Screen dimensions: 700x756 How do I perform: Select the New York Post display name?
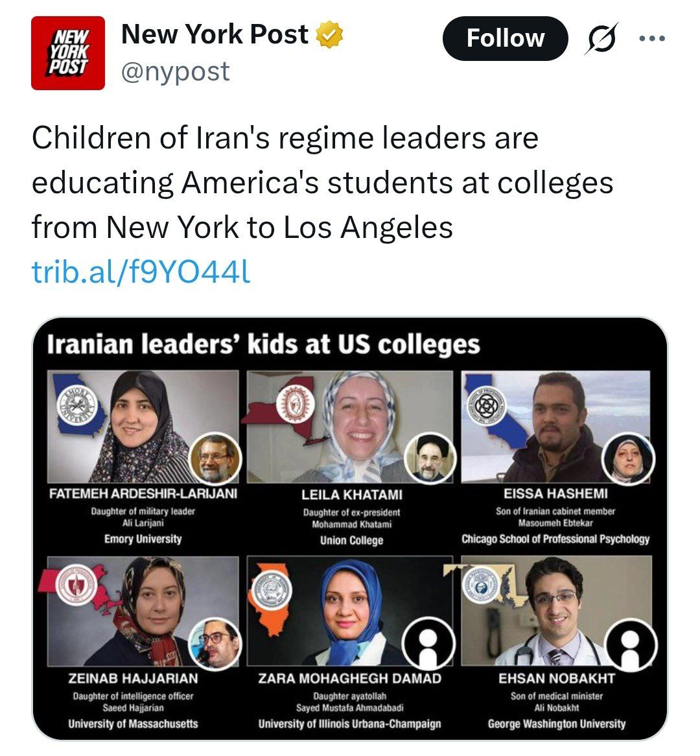215,34
